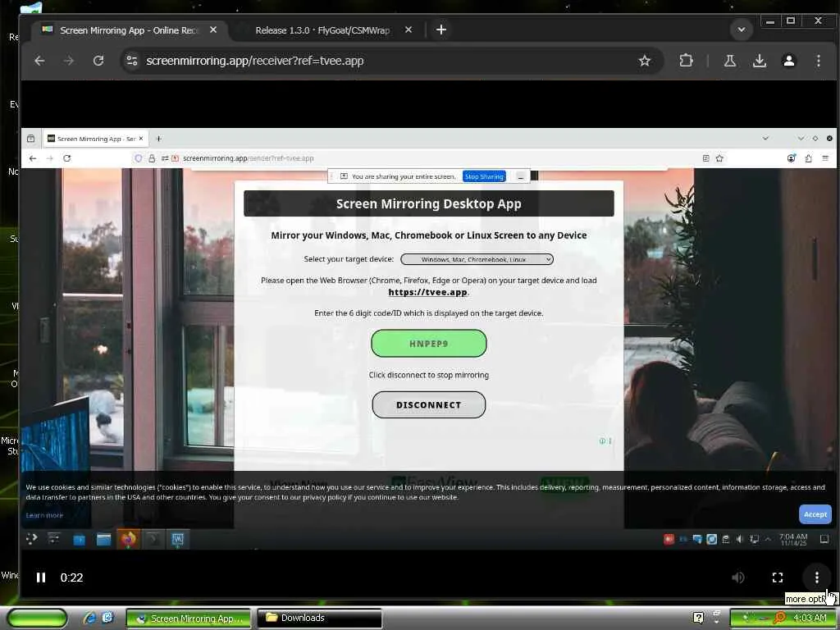
Task: Close the mirrored Firefox tab
Action: coord(141,139)
